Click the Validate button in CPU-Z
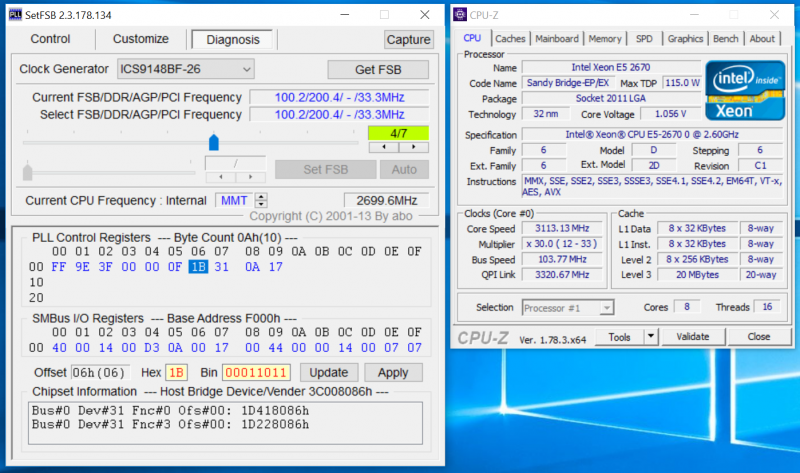 [693, 337]
